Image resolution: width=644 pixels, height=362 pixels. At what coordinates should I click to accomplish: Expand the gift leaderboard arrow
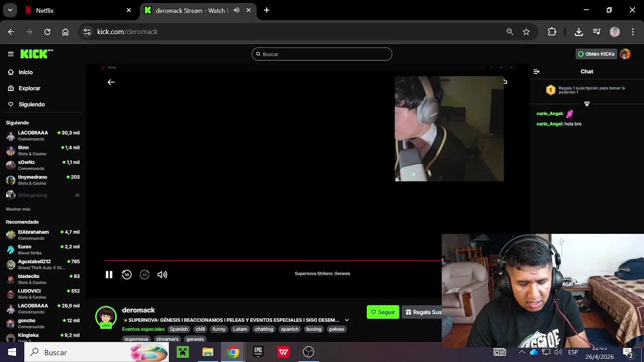[x=587, y=104]
